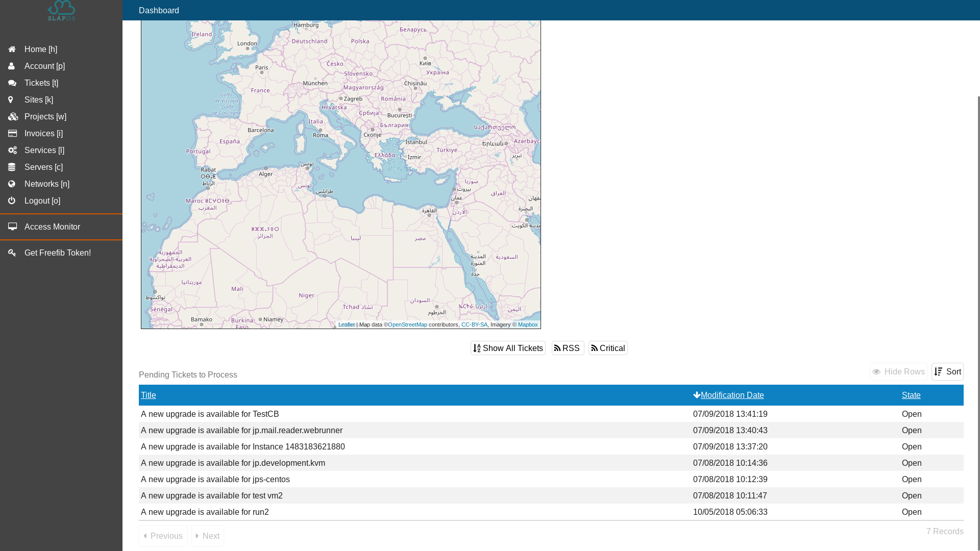Sort by State column header
Image resolution: width=980 pixels, height=551 pixels.
tap(911, 395)
